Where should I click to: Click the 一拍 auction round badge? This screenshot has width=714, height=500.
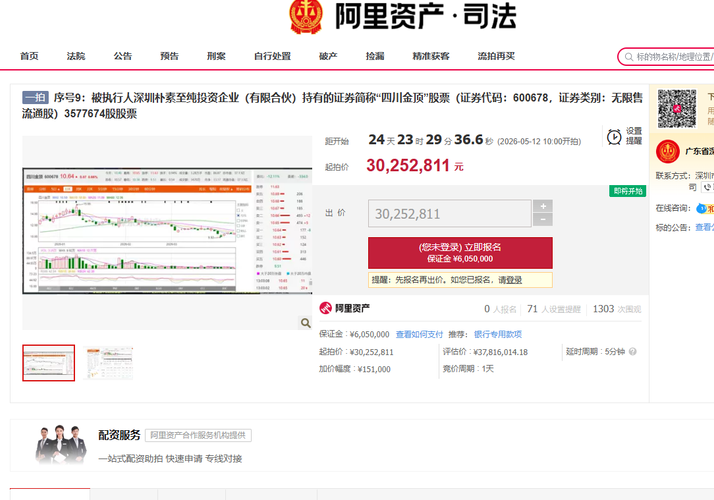point(36,97)
